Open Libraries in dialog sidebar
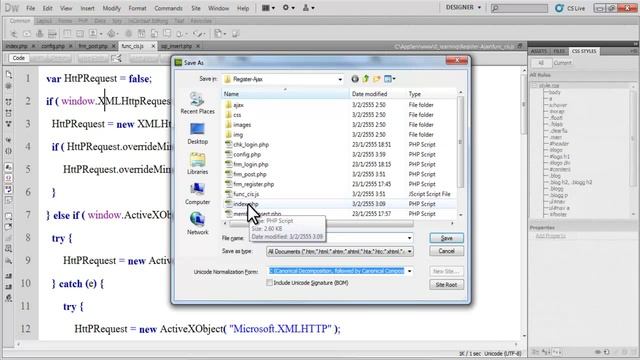 (x=198, y=164)
